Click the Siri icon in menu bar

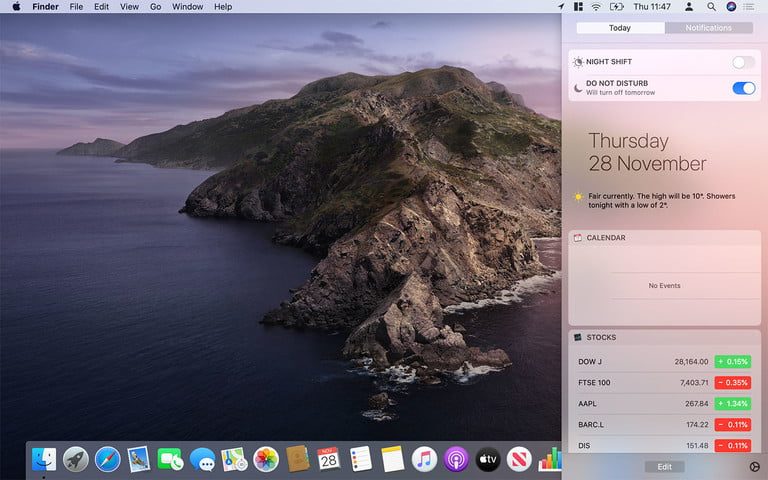point(732,7)
